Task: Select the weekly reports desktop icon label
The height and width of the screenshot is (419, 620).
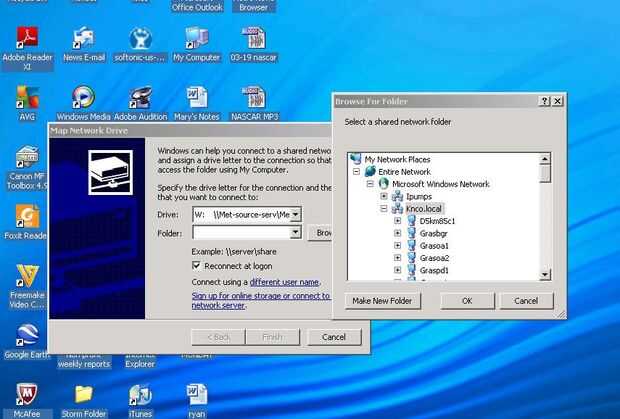Action: click(x=83, y=364)
